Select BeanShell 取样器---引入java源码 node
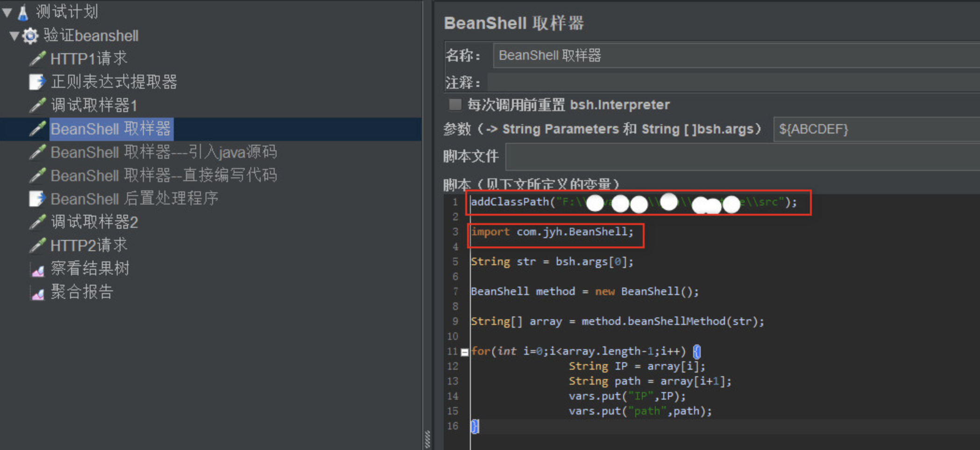This screenshot has height=450, width=980. [163, 152]
